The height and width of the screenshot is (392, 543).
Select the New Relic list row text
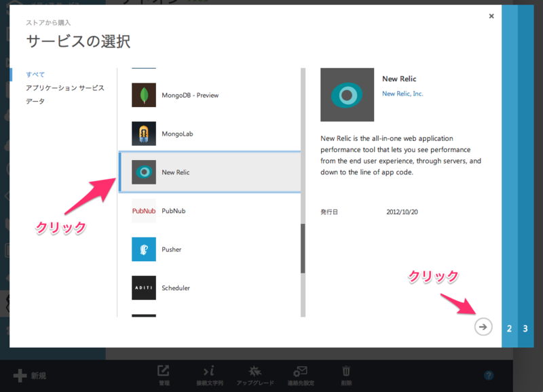click(176, 172)
